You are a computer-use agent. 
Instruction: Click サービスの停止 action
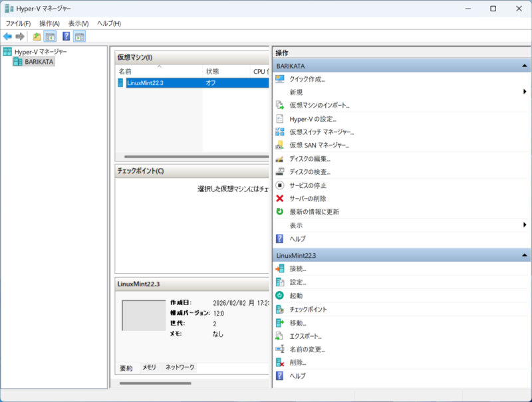point(308,185)
